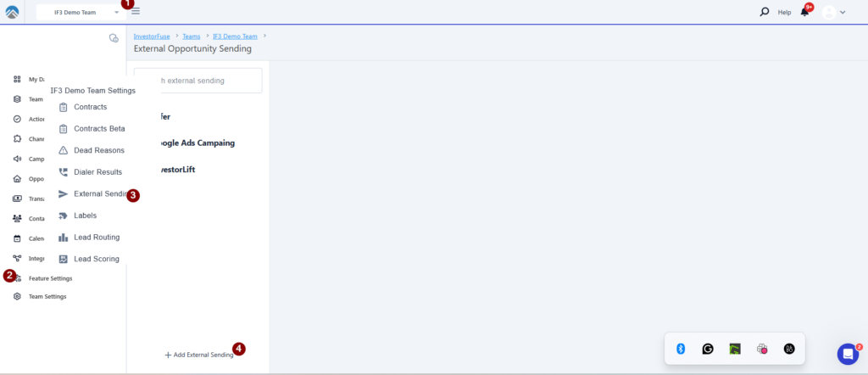This screenshot has height=375, width=868.
Task: Click the InvestorFuse mountain logo
Action: point(14,12)
